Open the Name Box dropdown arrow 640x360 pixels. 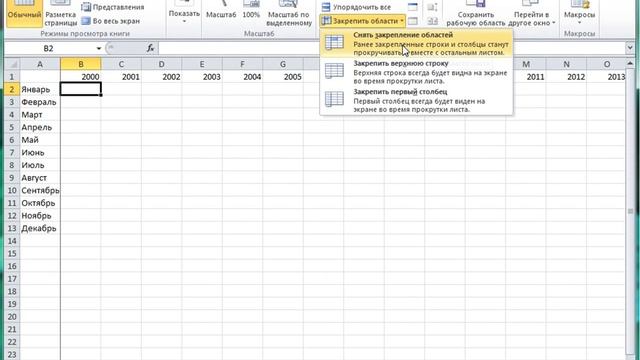(98, 49)
